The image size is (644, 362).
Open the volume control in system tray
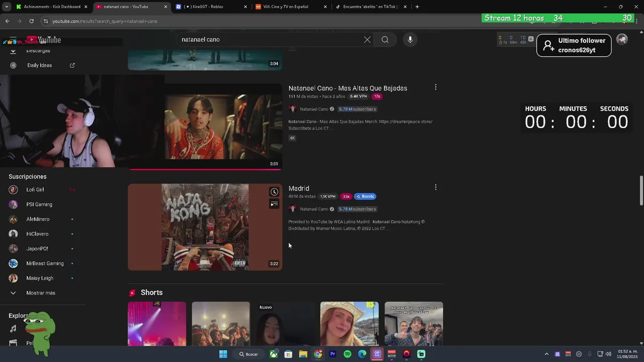point(608,354)
